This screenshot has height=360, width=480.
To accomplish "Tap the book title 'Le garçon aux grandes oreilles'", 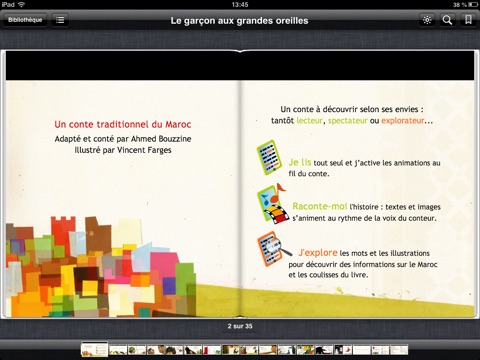I will 239,21.
